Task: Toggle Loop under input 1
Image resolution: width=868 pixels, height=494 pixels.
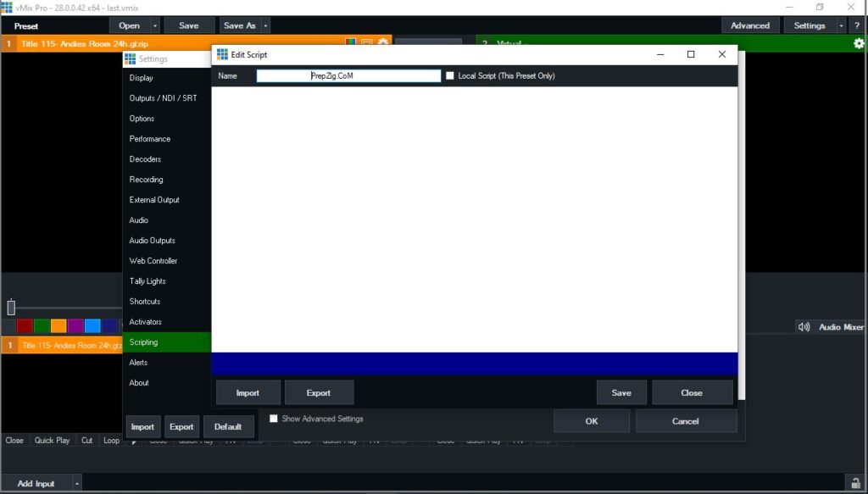Action: pyautogui.click(x=111, y=441)
